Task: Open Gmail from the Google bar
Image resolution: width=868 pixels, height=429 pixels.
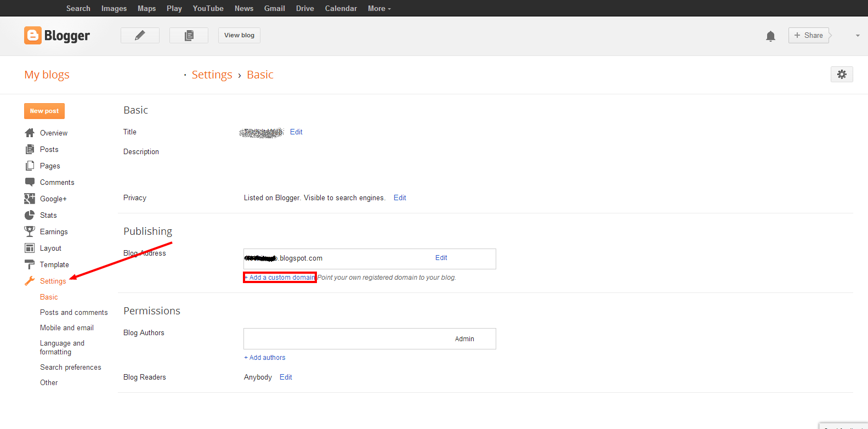Action: pyautogui.click(x=275, y=8)
